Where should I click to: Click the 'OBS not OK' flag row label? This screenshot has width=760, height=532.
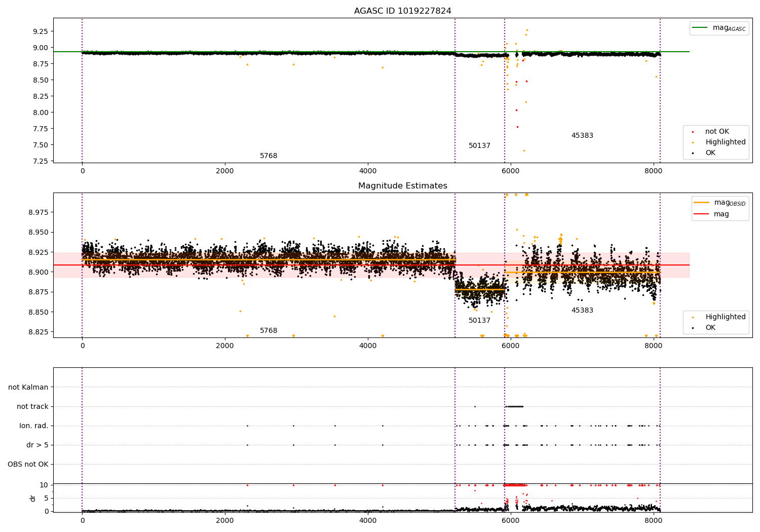coord(28,465)
